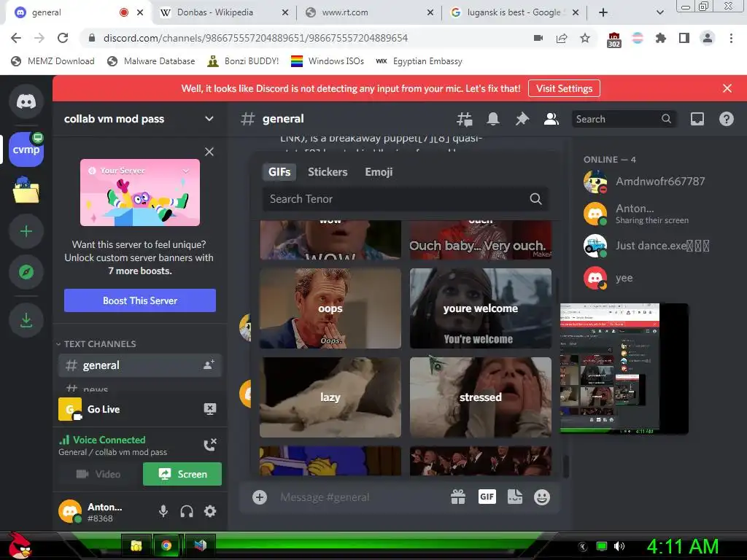Select the GIFs tab
This screenshot has height=560, width=747.
pos(279,172)
